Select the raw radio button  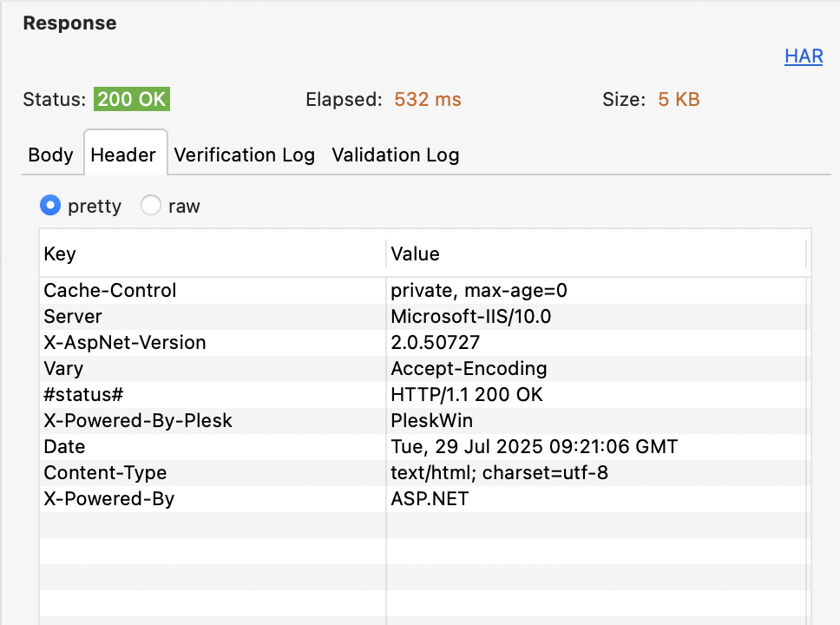click(x=150, y=206)
